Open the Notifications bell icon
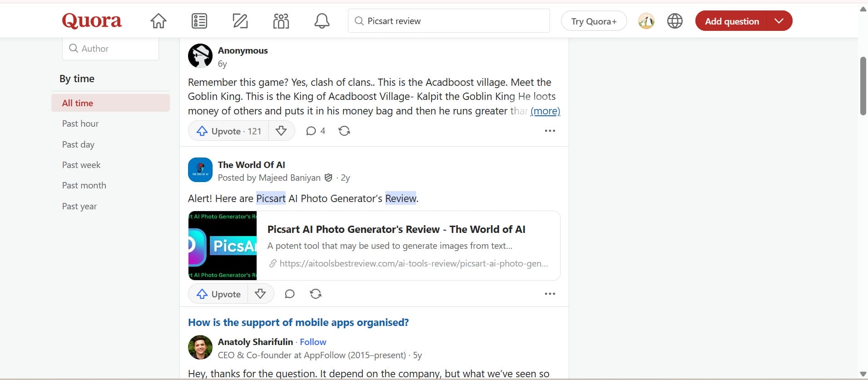This screenshot has width=868, height=380. click(322, 21)
